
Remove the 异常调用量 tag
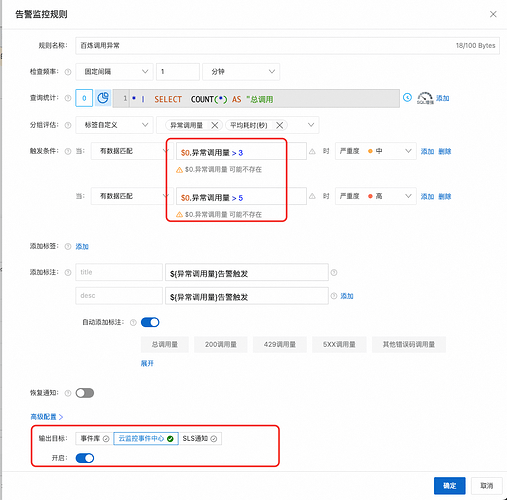pyautogui.click(x=215, y=125)
